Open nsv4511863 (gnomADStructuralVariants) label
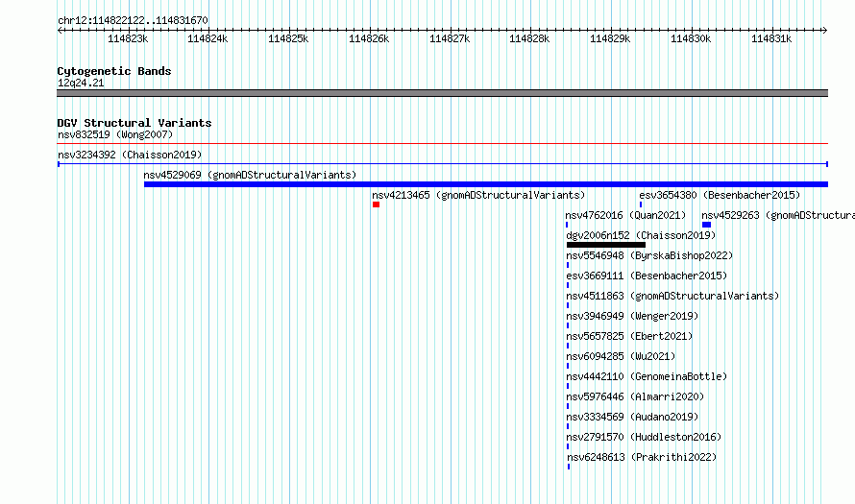The width and height of the screenshot is (855, 504). point(672,296)
